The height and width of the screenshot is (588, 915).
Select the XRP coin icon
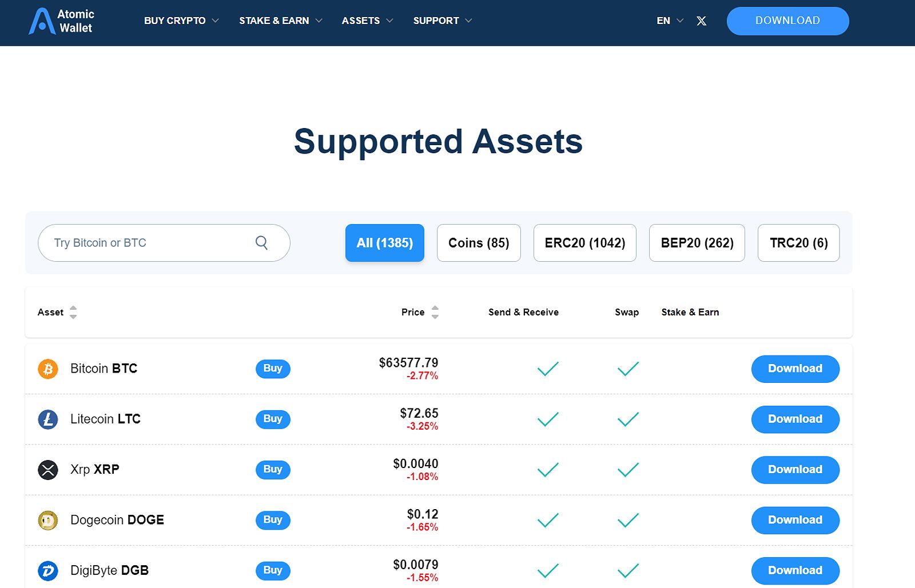click(48, 470)
